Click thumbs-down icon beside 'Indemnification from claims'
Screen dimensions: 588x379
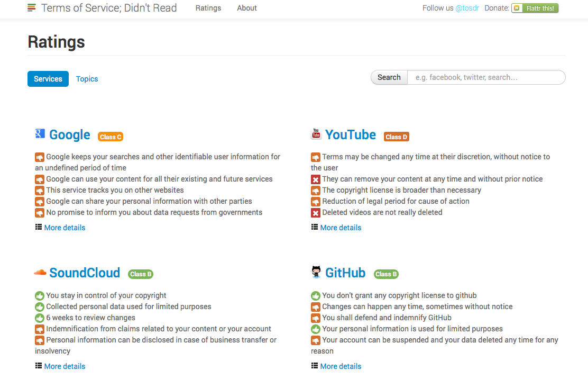[x=39, y=329]
